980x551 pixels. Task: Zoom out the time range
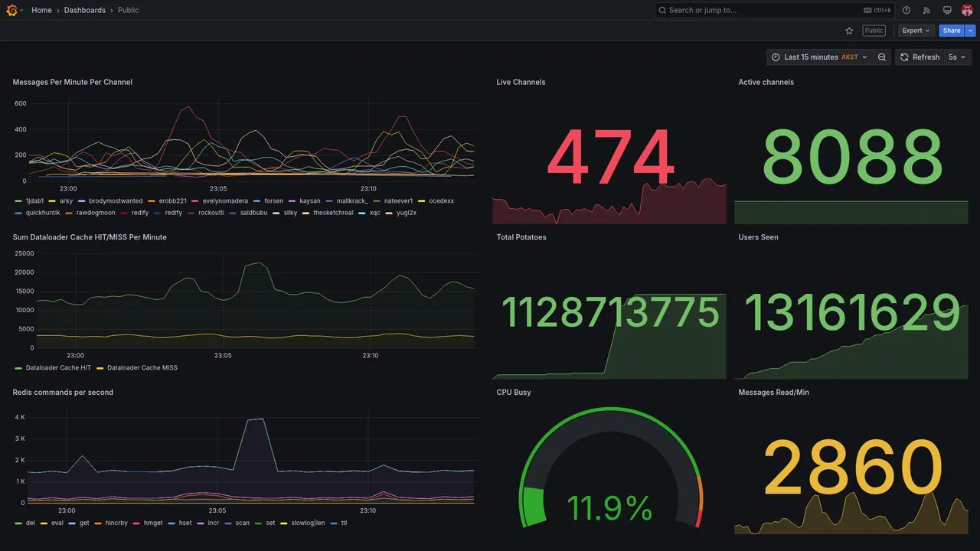pyautogui.click(x=882, y=57)
